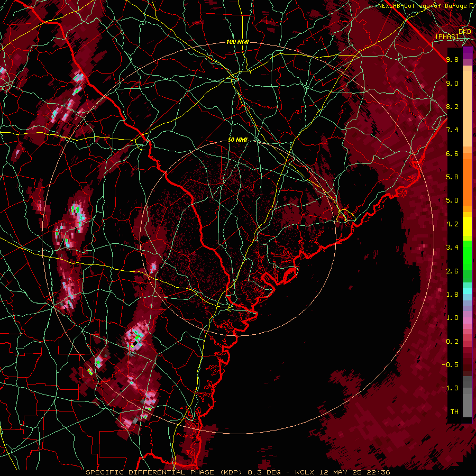This screenshot has height=476, width=476.
Task: Pick the orange segment of the color bar
Action: (467, 182)
